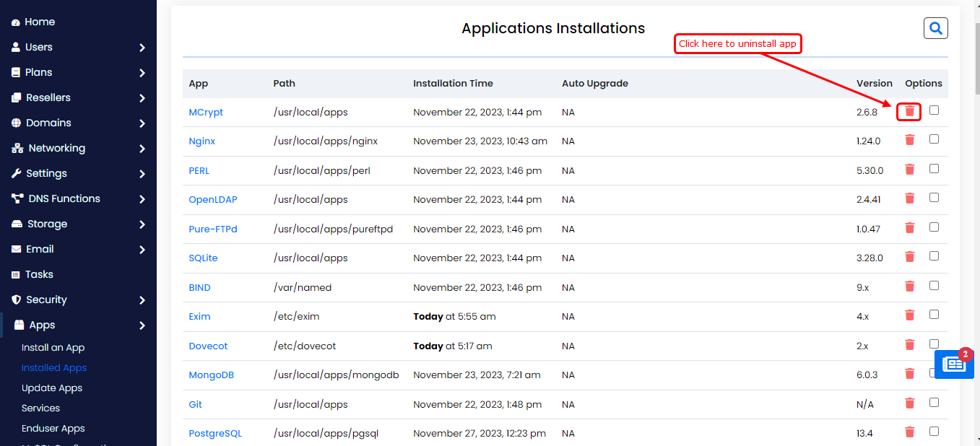Expand the Users sidebar menu
The width and height of the screenshot is (980, 446).
click(x=78, y=47)
